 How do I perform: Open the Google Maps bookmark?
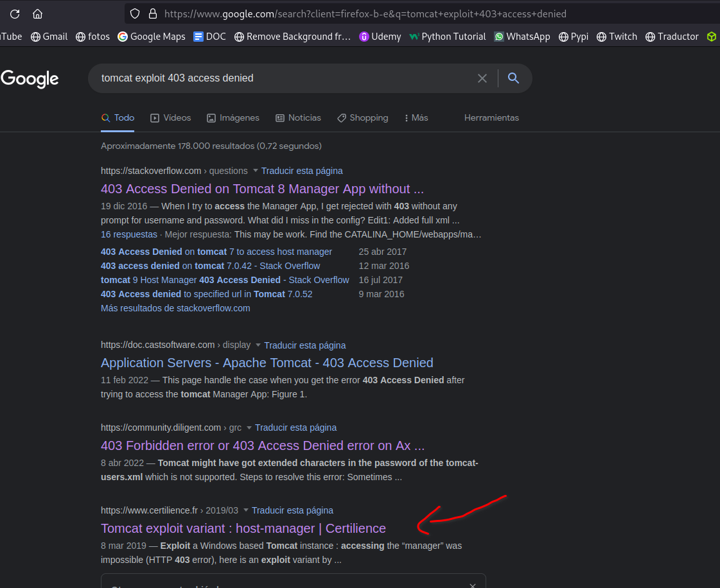[152, 37]
